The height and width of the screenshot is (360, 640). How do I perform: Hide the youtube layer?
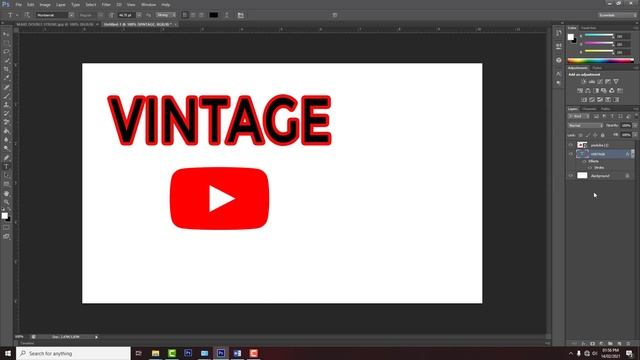point(571,145)
